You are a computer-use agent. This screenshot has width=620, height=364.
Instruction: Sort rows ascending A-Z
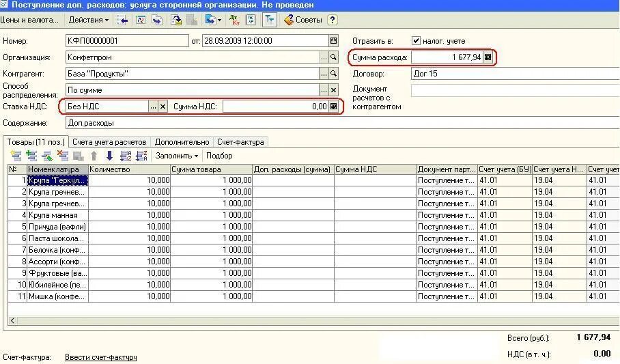(x=126, y=156)
